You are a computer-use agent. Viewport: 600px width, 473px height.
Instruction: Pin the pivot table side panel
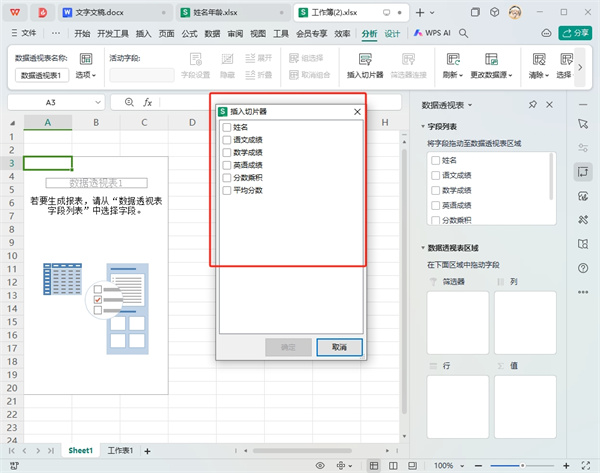[x=532, y=104]
